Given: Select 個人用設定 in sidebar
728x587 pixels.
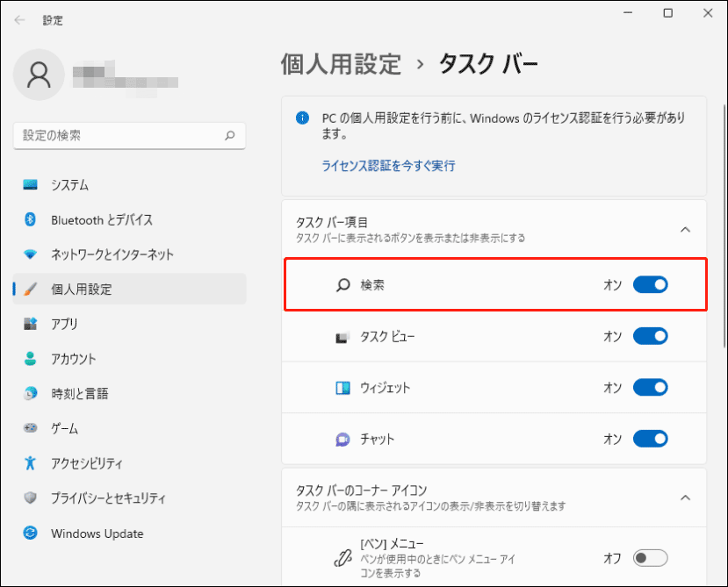Looking at the screenshot, I should coord(130,289).
